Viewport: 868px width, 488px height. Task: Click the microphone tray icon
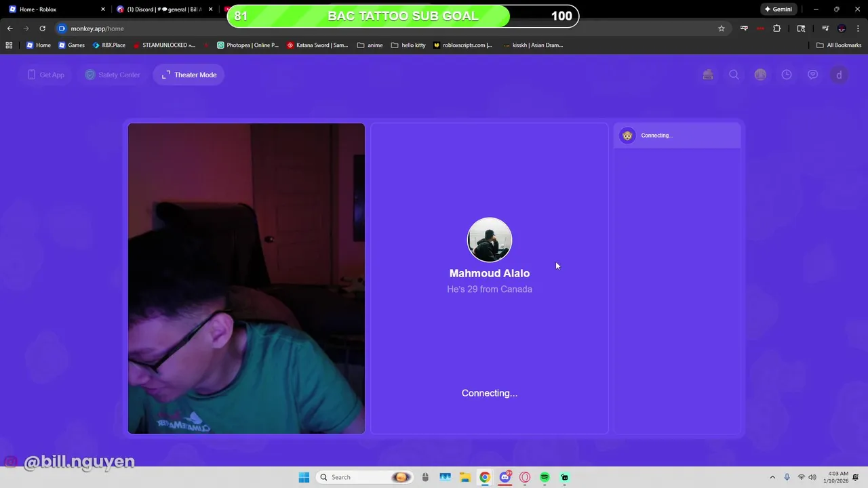787,477
